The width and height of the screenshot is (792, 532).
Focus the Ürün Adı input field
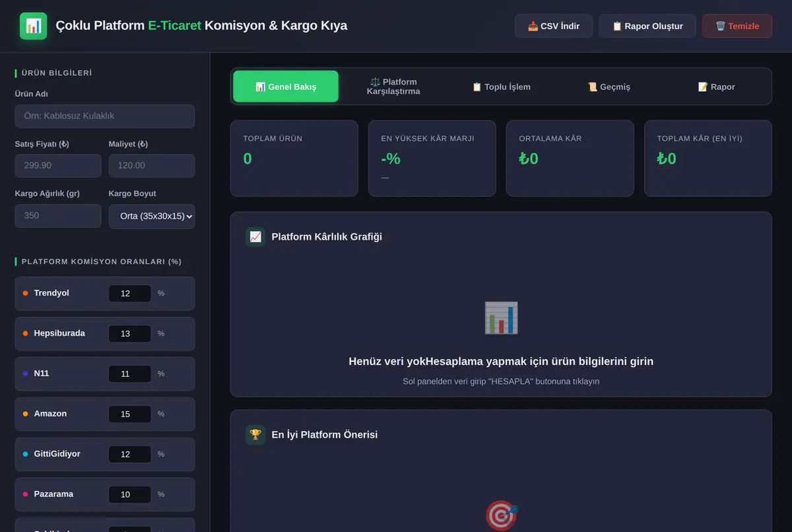tap(105, 116)
